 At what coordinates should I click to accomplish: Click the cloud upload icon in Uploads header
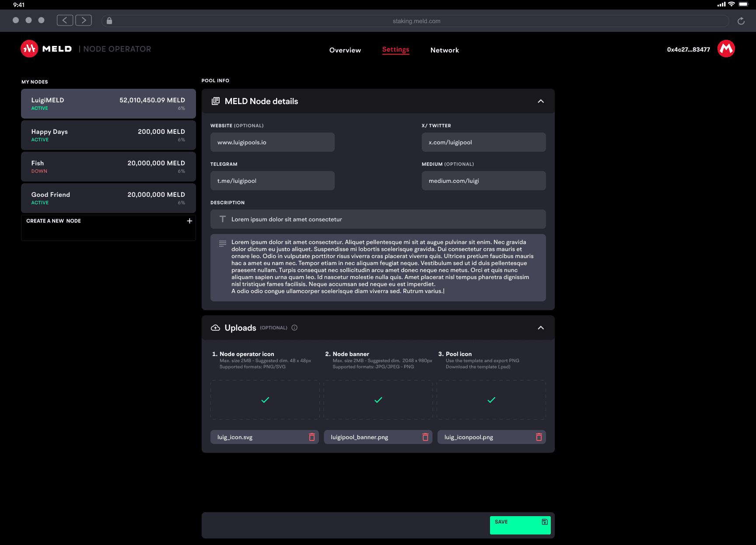click(x=215, y=327)
